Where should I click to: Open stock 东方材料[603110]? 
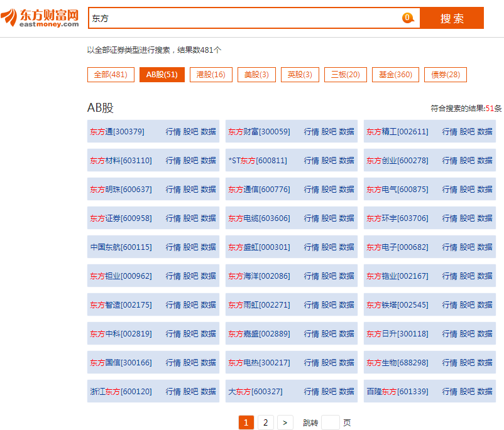121,161
